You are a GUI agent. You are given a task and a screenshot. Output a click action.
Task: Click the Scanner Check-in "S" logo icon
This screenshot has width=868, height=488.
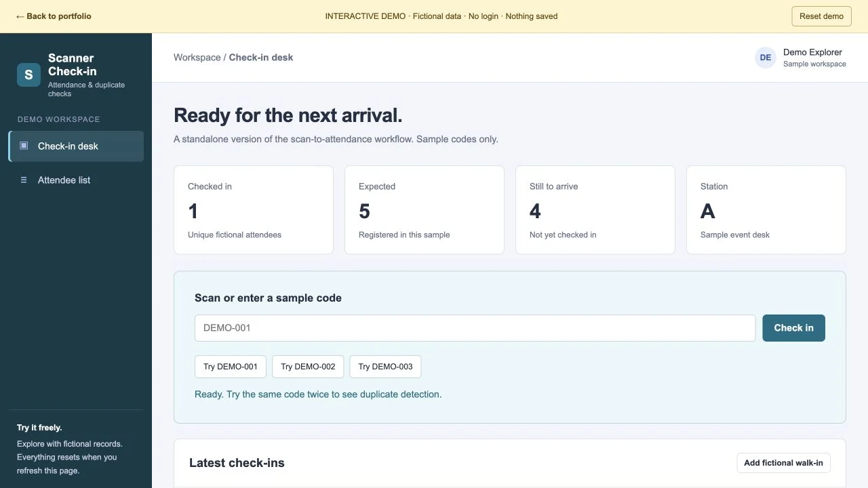pos(28,75)
